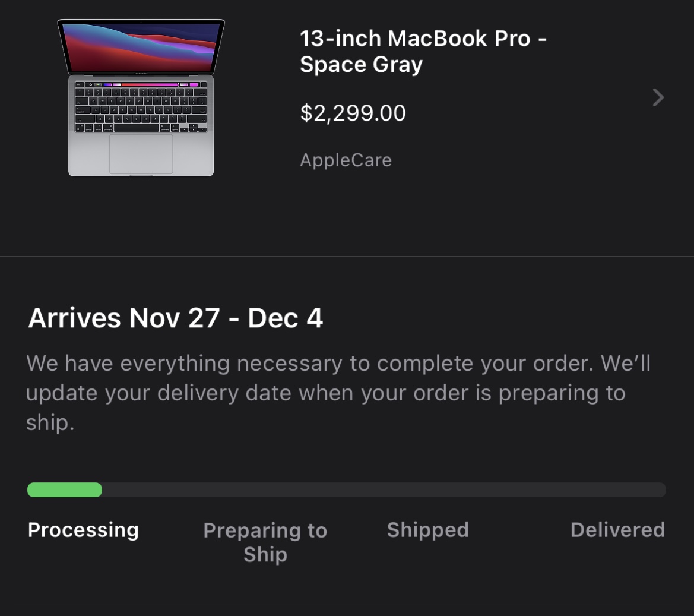Select the Processing status step

point(83,530)
